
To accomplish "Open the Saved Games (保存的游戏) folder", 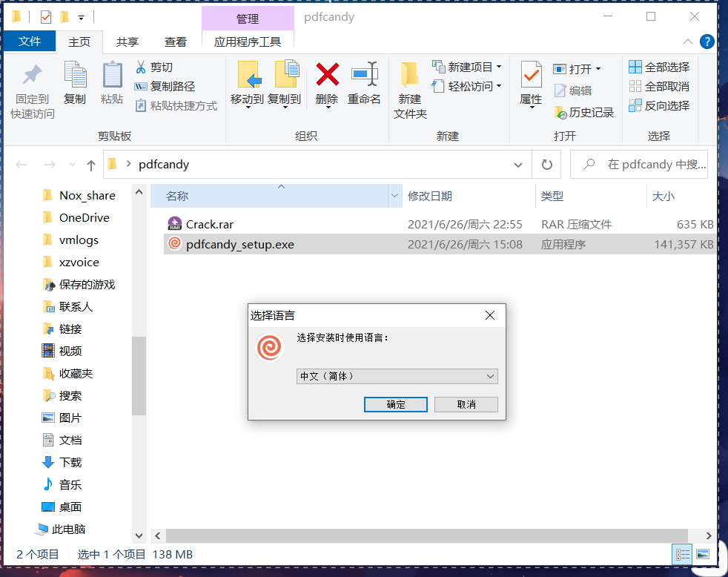I will click(x=80, y=285).
